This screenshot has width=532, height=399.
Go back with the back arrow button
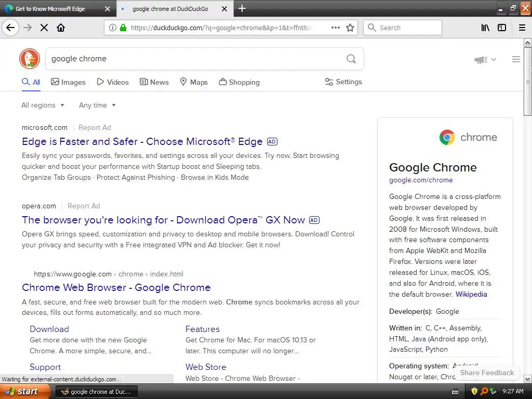tap(10, 28)
